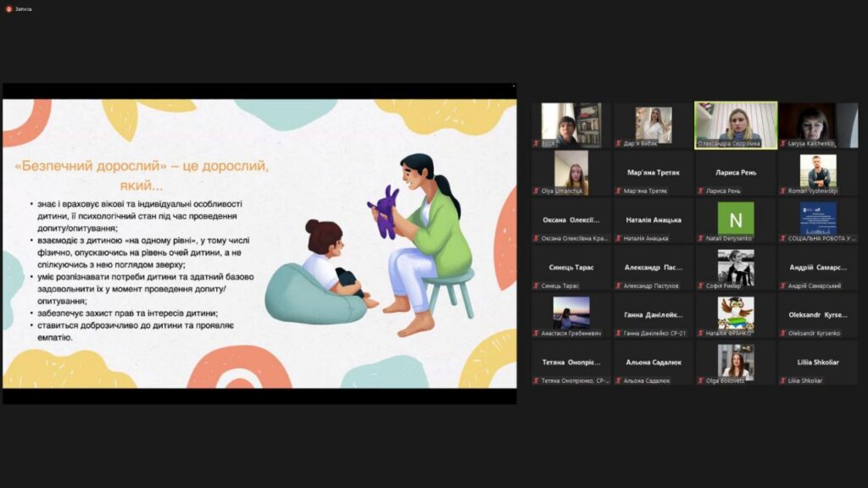
Task: Select the green N avatar of Natali Denysenko
Action: (x=736, y=218)
